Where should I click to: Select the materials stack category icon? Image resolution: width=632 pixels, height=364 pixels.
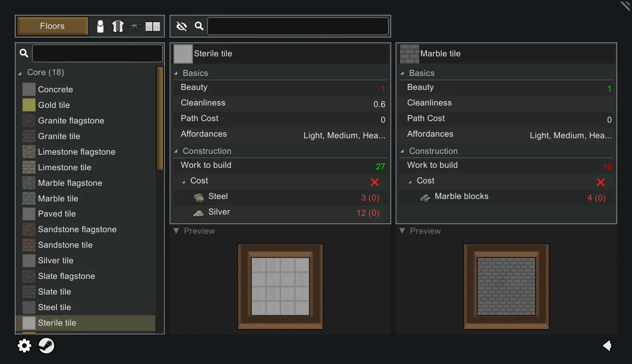(152, 26)
